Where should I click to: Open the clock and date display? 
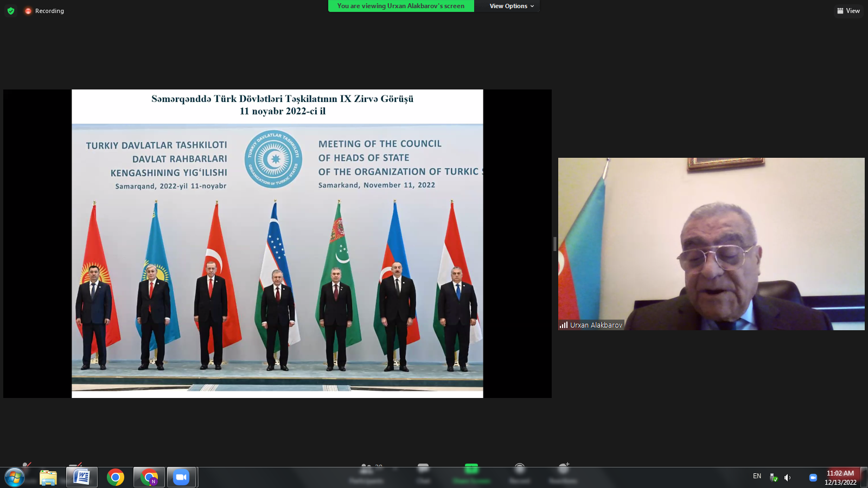tap(840, 478)
